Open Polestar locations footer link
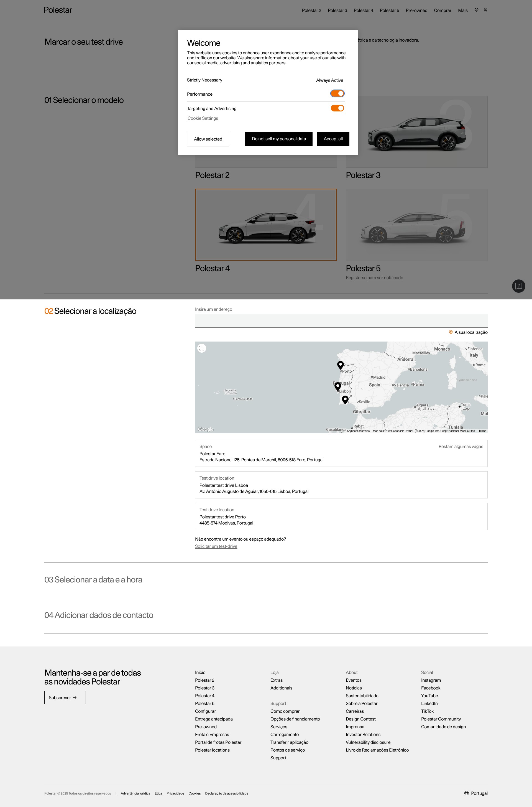532x807 pixels. [x=213, y=750]
